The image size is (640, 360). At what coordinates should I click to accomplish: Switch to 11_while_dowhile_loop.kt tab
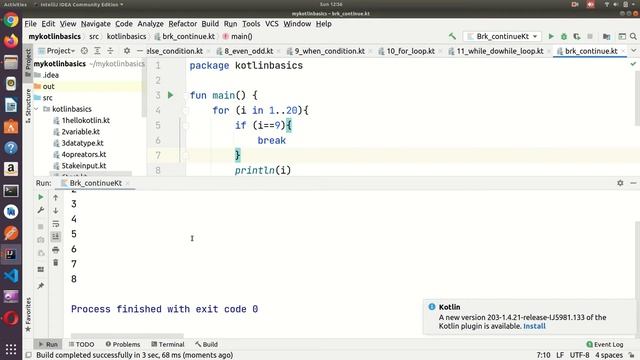pyautogui.click(x=500, y=51)
